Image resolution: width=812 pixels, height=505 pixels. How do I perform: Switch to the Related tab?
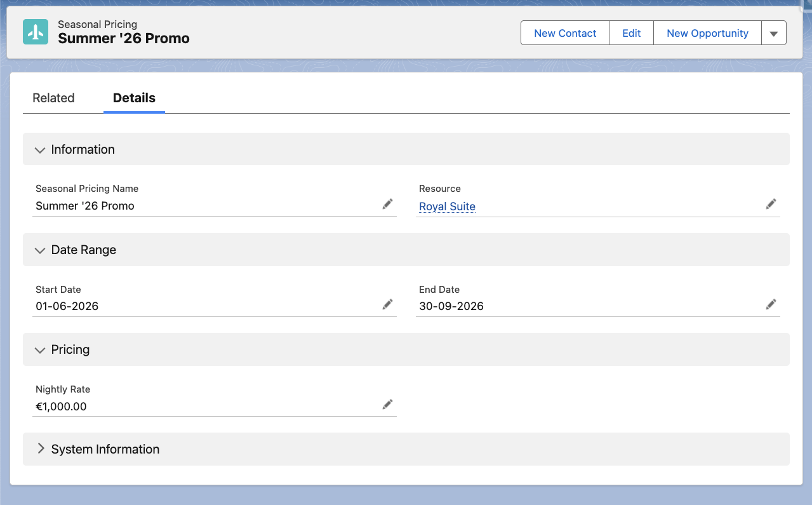(53, 98)
